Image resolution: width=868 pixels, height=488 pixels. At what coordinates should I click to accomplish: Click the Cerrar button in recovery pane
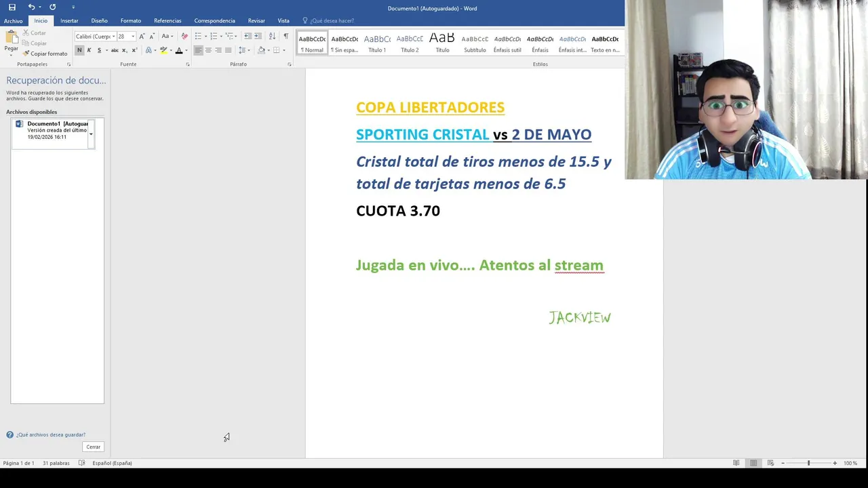(94, 447)
